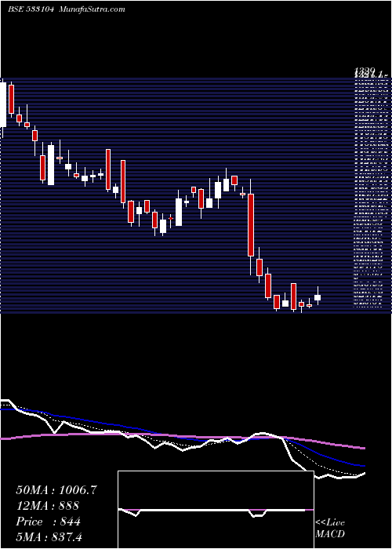Click the Price : 844 value

(49, 522)
